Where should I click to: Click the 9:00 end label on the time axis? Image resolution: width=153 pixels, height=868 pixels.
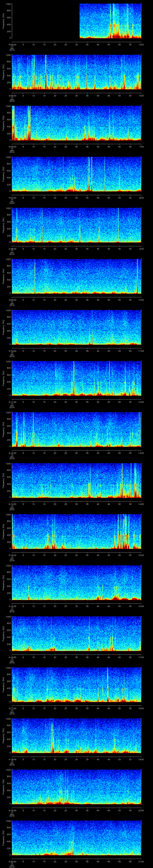click(141, 249)
